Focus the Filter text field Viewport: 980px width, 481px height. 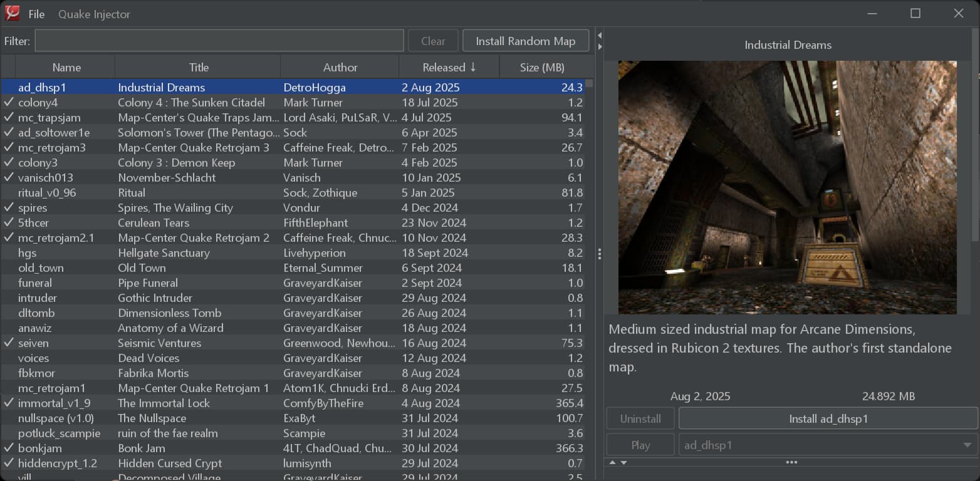(219, 41)
